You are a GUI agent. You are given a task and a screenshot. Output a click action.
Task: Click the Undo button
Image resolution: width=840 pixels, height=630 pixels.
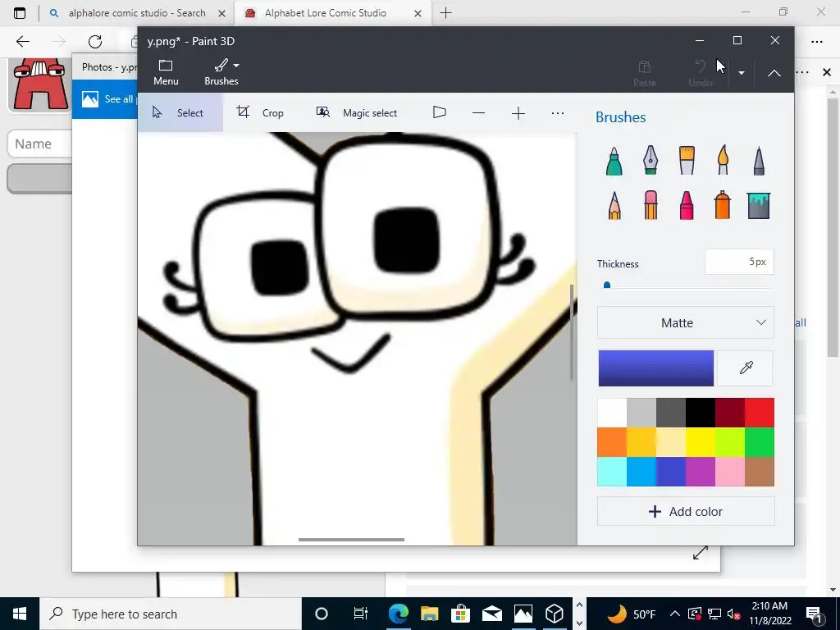click(701, 73)
